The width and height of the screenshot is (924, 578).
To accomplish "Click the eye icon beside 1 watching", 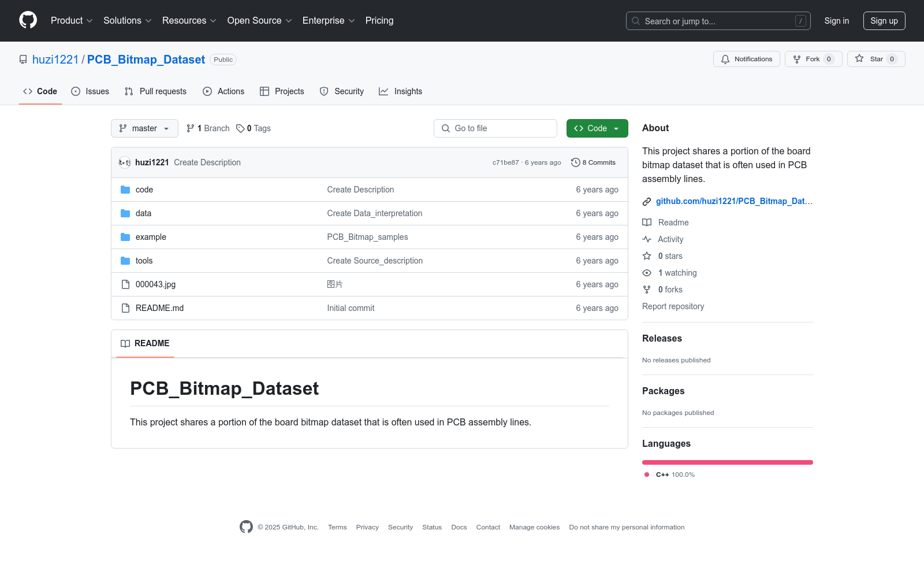I will tap(647, 273).
